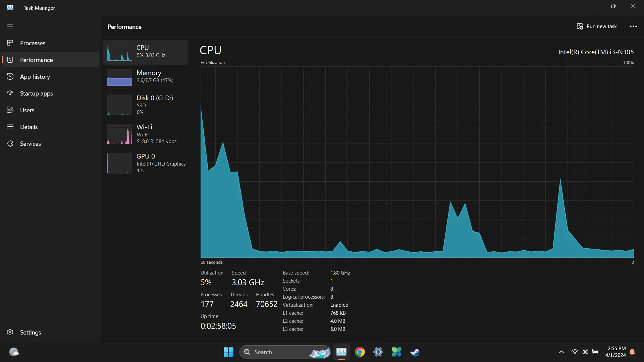The width and height of the screenshot is (644, 362).
Task: Click the Virtualization Enabled value
Action: 339,305
